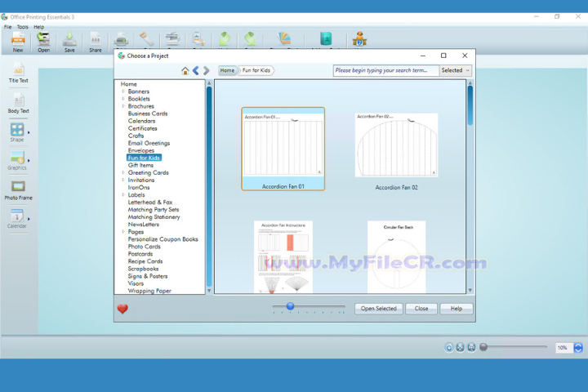Click the Open toolbar icon
The height and width of the screenshot is (392, 588).
43,42
